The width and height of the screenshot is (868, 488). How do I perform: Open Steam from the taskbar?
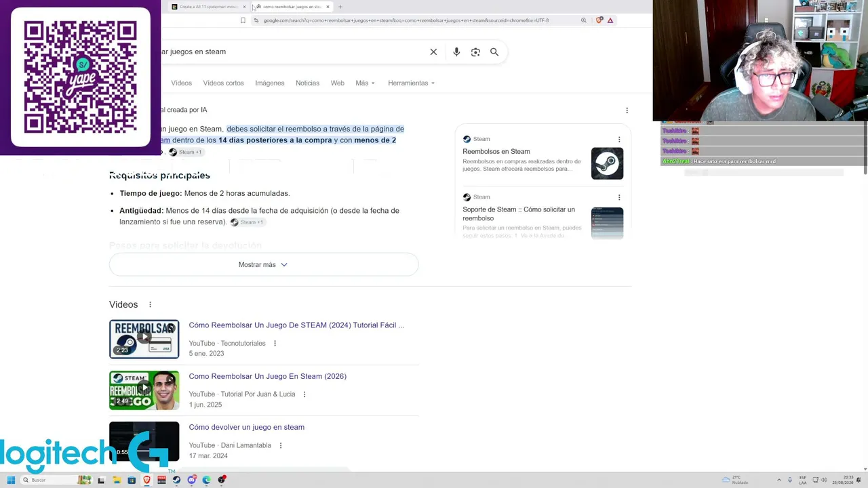pyautogui.click(x=176, y=480)
